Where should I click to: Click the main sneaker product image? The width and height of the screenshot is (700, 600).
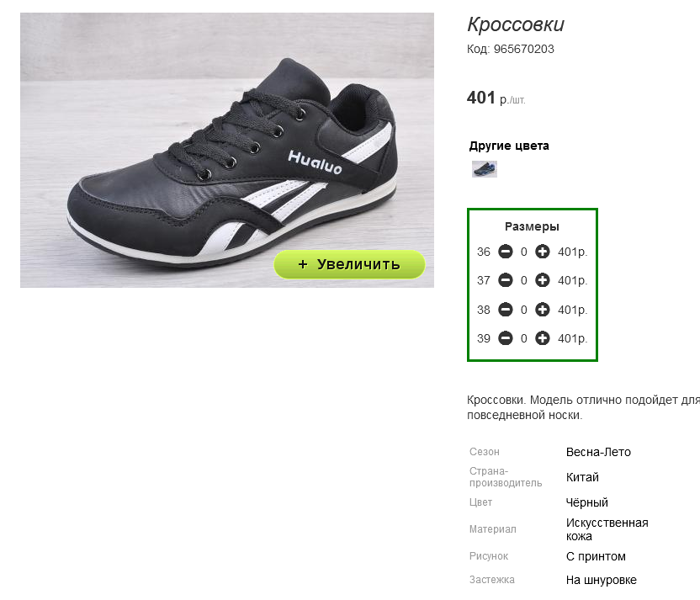pyautogui.click(x=227, y=150)
